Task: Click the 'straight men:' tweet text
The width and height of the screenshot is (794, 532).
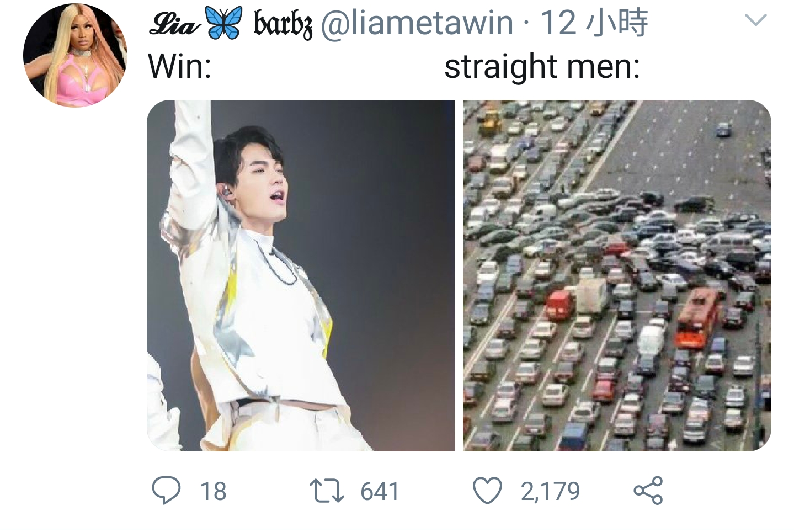Action: [542, 67]
